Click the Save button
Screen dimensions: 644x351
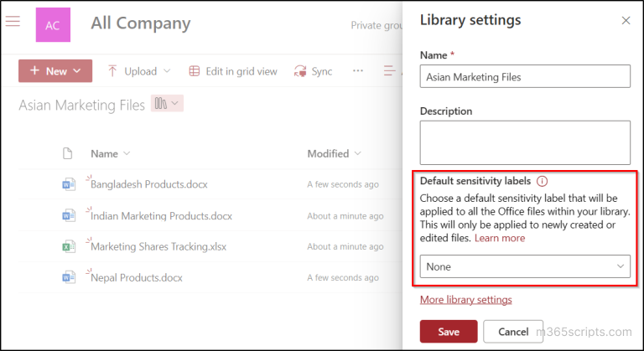pos(449,331)
